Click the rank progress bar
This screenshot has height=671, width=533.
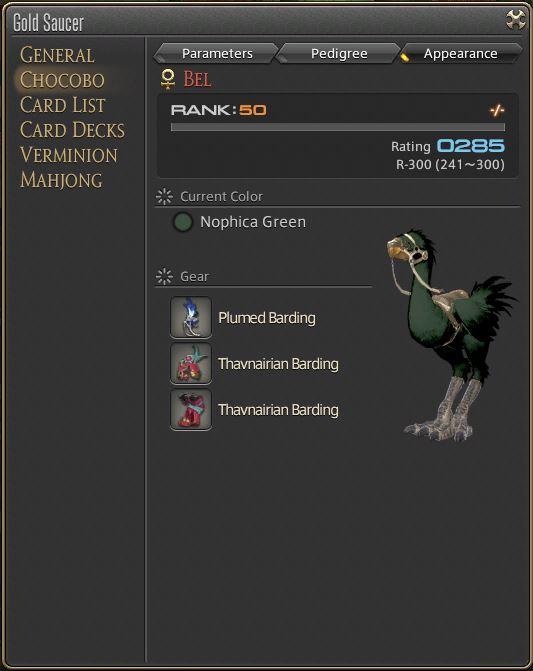pyautogui.click(x=338, y=127)
